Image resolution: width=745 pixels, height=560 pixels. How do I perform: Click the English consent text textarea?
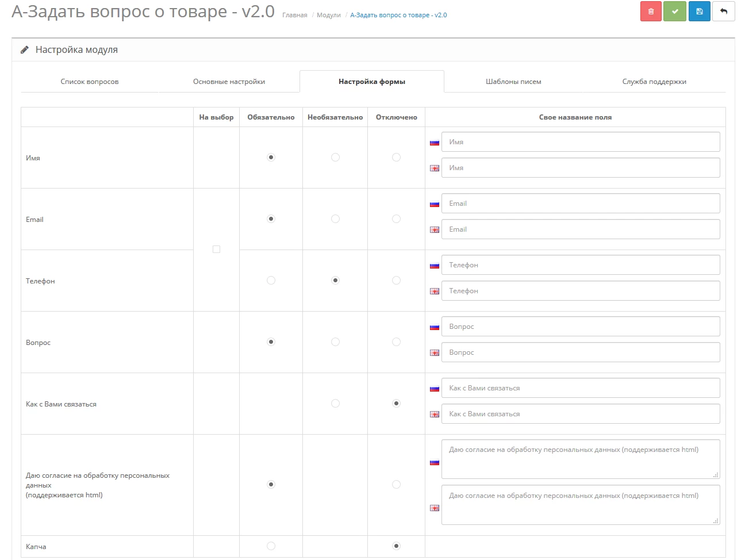click(581, 505)
